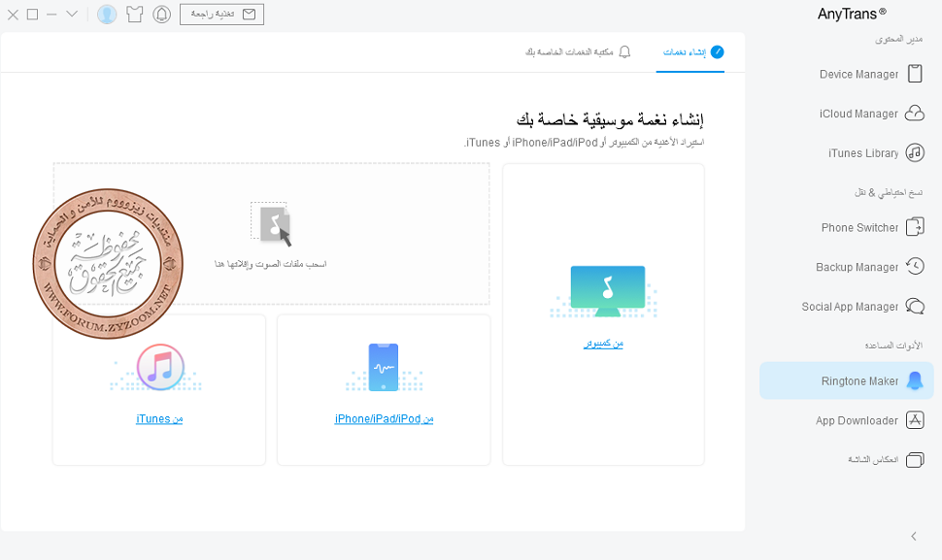
Task: Open notifications with the title-bar bell icon
Action: coord(161,15)
